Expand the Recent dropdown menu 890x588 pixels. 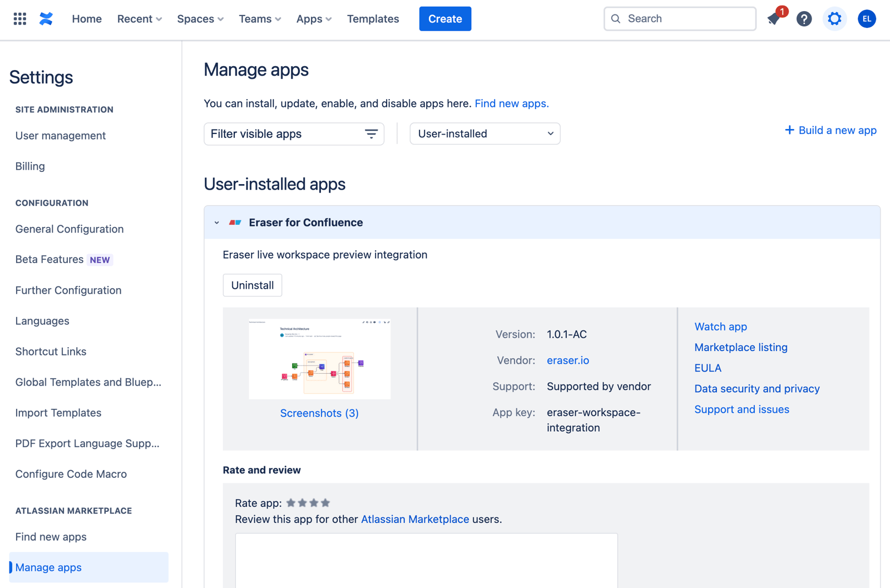pos(140,19)
